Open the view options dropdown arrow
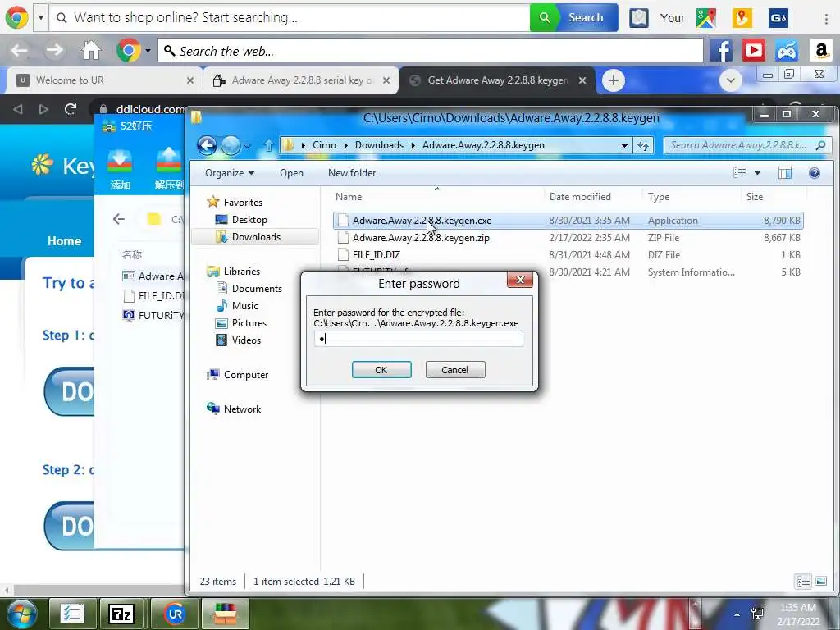840x630 pixels. point(757,173)
